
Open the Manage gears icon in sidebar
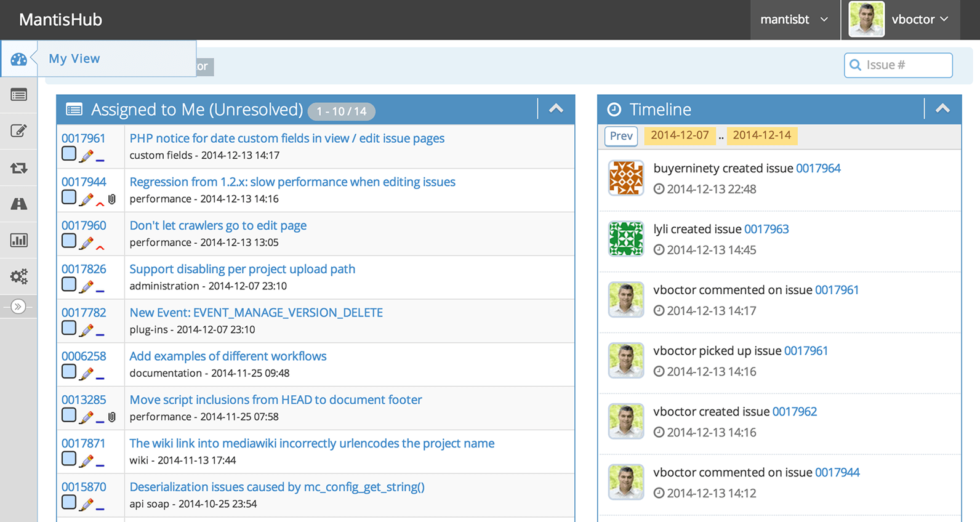(18, 276)
